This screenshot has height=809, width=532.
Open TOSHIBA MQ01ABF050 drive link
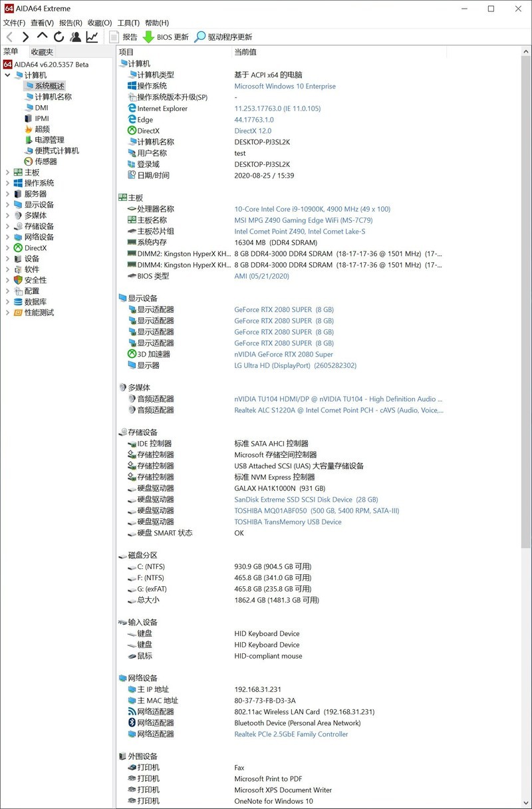(317, 511)
